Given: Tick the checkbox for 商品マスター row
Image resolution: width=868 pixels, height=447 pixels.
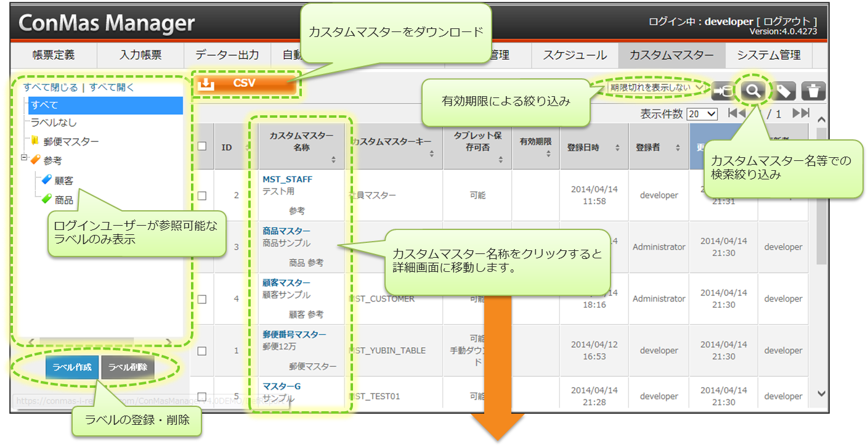Looking at the screenshot, I should click(x=202, y=247).
